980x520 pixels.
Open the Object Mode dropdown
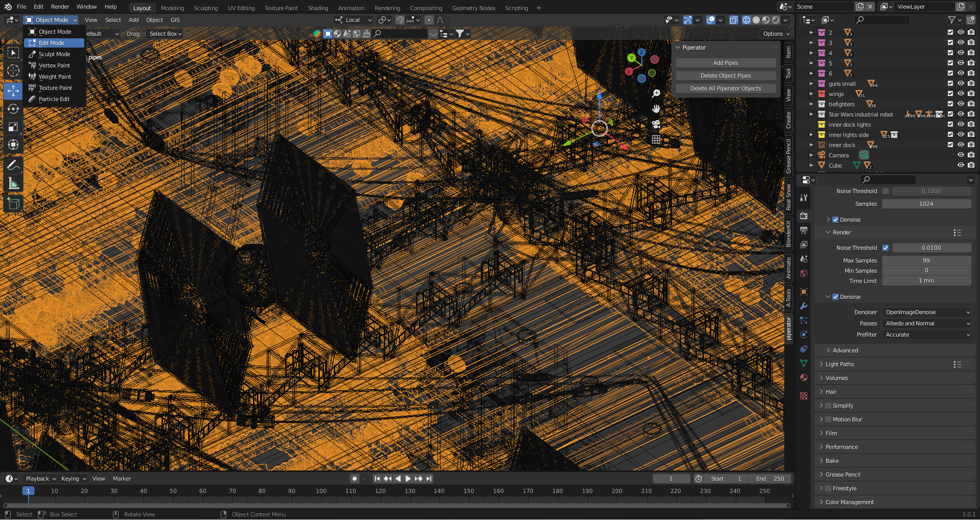point(51,20)
